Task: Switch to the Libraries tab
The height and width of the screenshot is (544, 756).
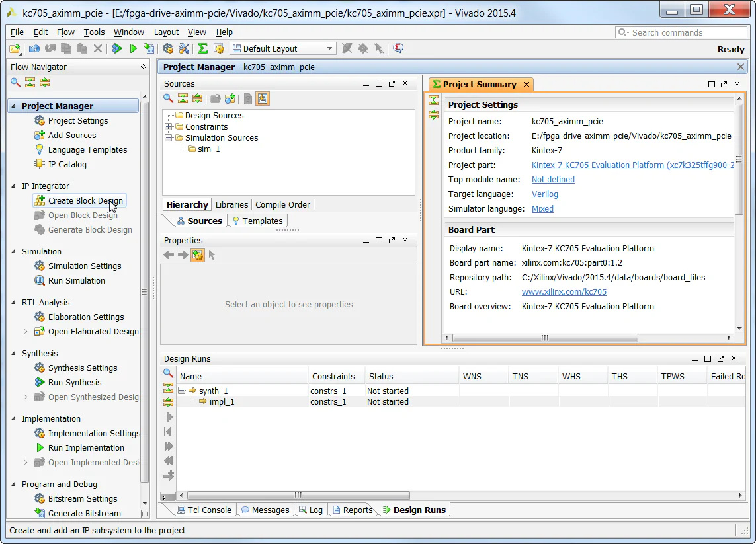Action: (231, 204)
